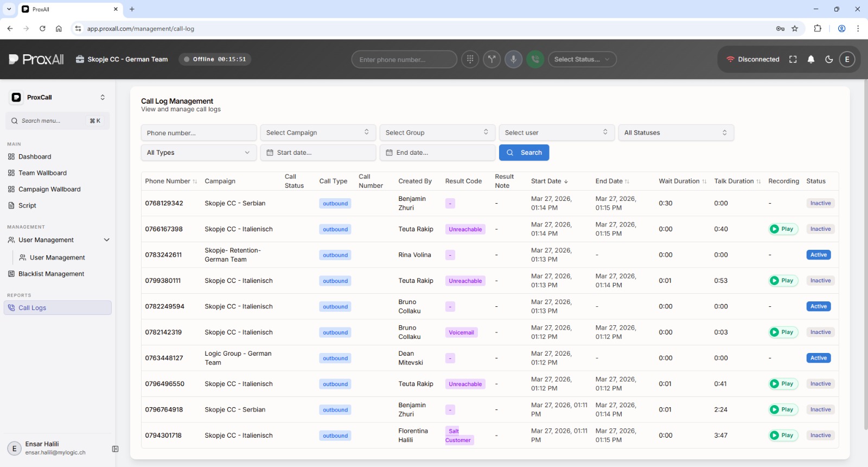868x467 pixels.
Task: Expand the ProxCall workspace switcher
Action: pos(58,97)
